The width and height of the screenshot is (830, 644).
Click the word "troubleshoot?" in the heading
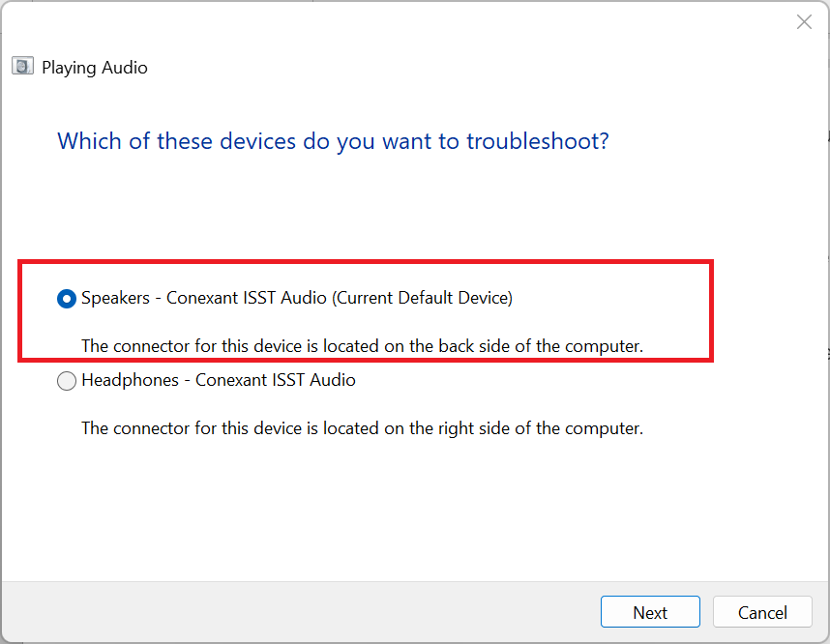(x=538, y=141)
